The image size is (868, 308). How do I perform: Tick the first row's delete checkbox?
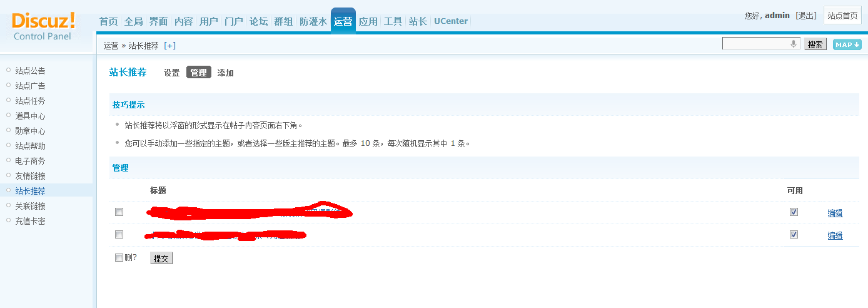[119, 212]
